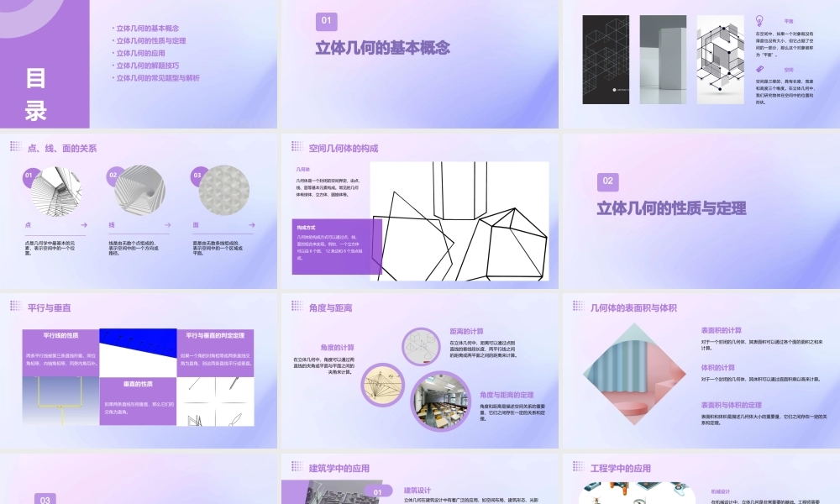
Task: Click the circular classroom photo
Action: coord(440,402)
